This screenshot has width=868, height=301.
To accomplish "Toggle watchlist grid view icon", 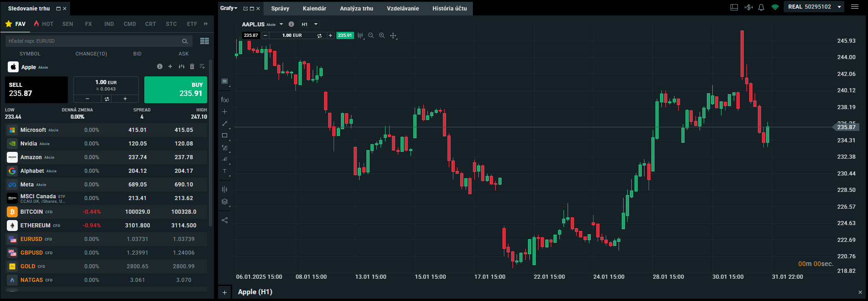I will tap(204, 41).
